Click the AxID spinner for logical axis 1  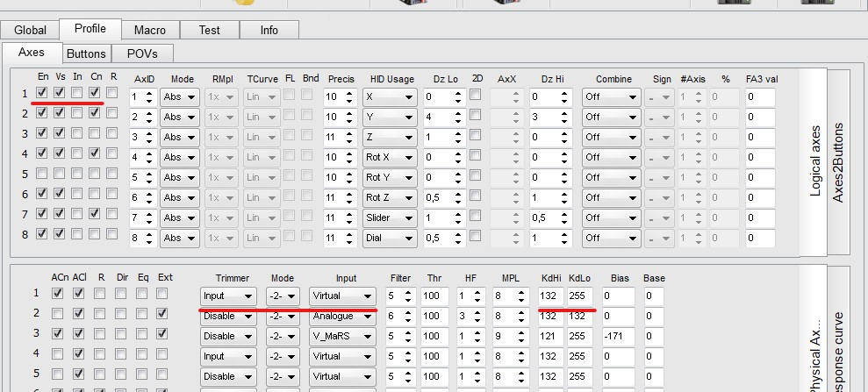click(143, 96)
